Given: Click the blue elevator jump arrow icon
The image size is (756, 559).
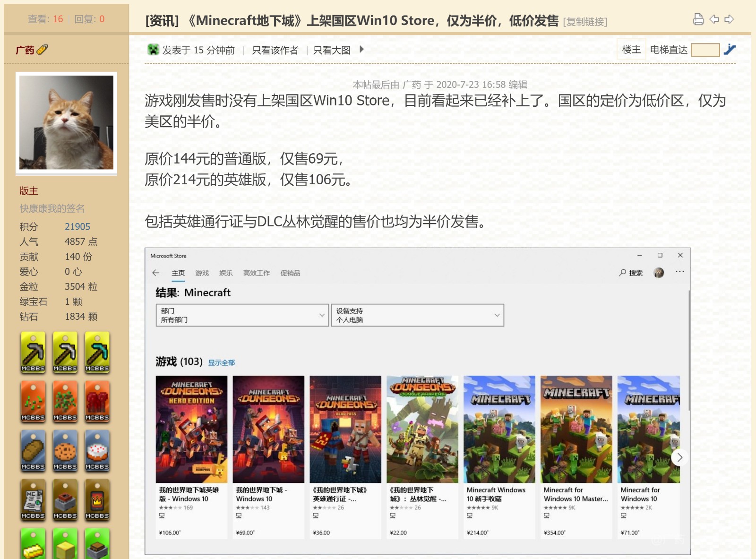Looking at the screenshot, I should click(730, 49).
